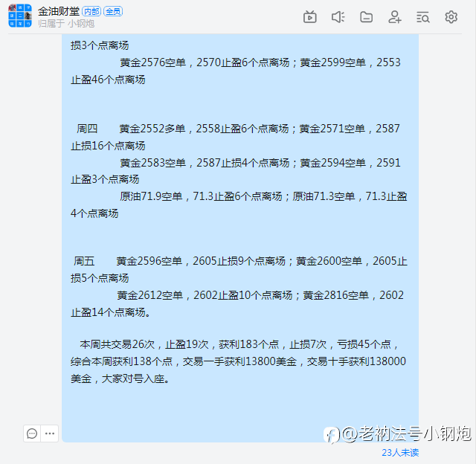Viewport: 476px width, 464px height.
Task: View the 23人未读 unread list
Action: (x=400, y=452)
